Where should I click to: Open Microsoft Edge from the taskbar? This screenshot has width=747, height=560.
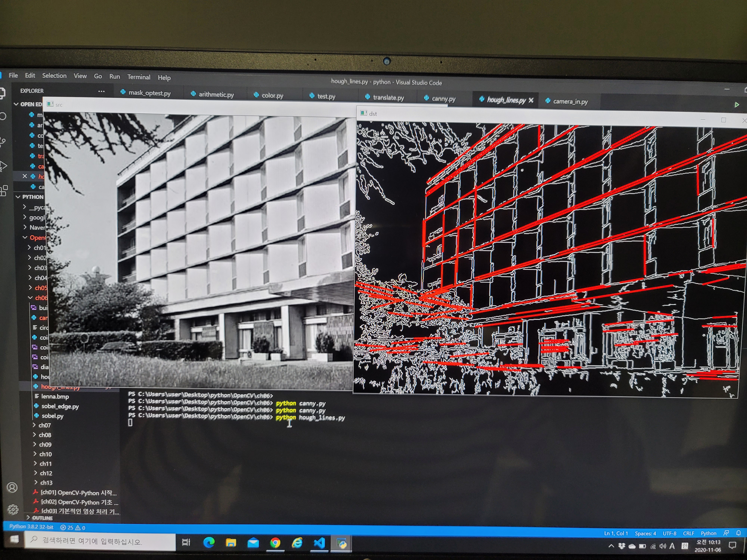click(x=209, y=542)
